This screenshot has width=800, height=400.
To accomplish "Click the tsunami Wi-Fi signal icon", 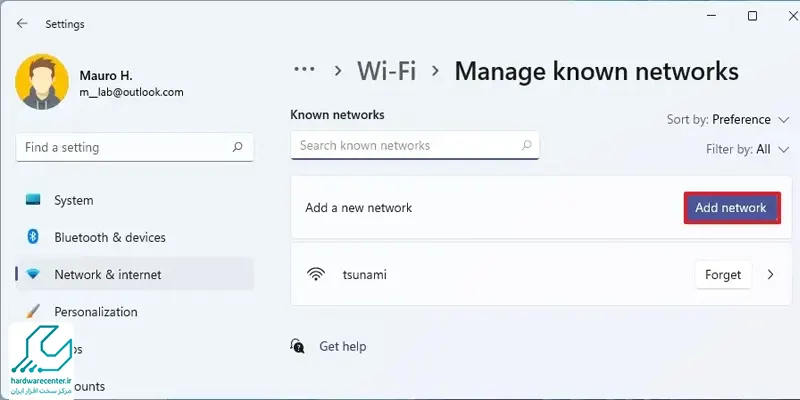I will 316,274.
